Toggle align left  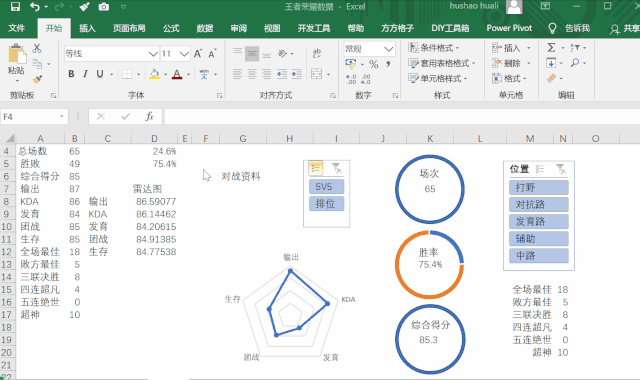pos(237,74)
